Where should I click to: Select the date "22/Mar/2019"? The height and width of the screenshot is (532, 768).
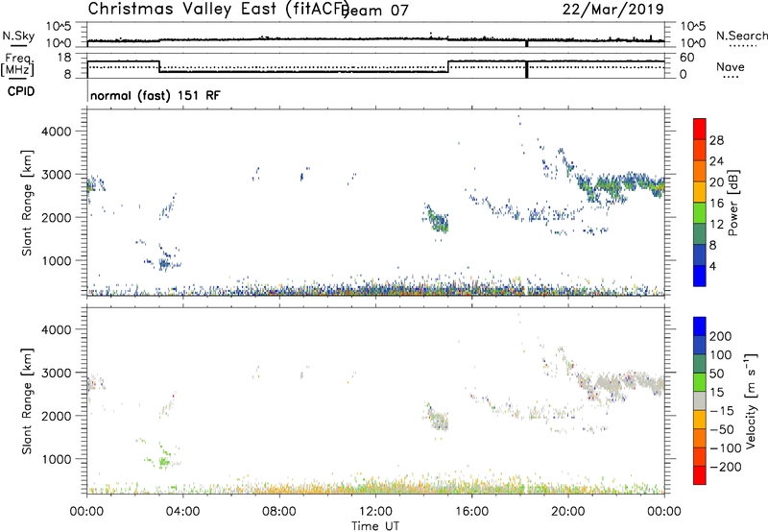point(613,10)
